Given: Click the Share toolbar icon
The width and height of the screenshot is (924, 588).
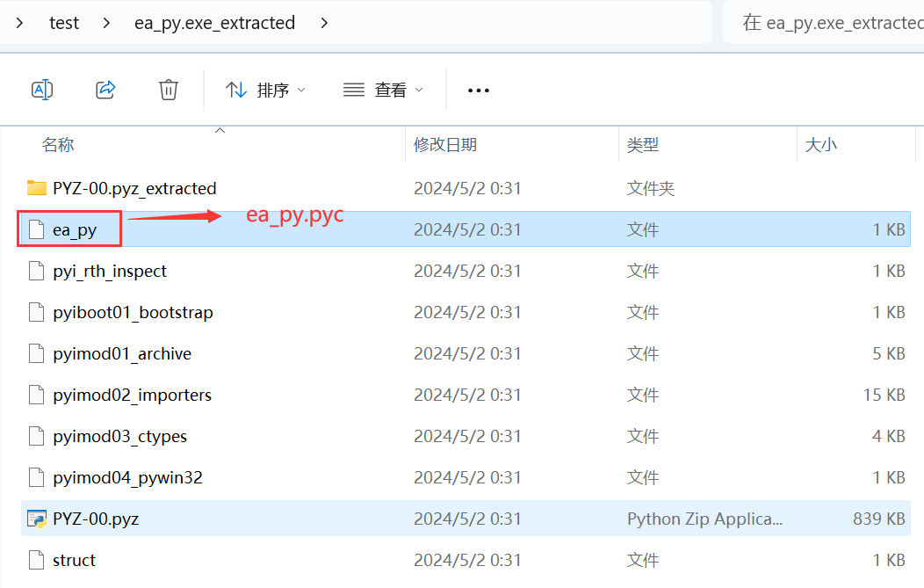Looking at the screenshot, I should click(105, 91).
